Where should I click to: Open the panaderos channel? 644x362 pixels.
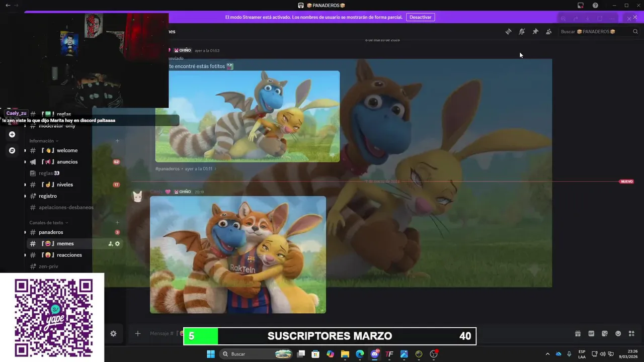tap(74, 232)
